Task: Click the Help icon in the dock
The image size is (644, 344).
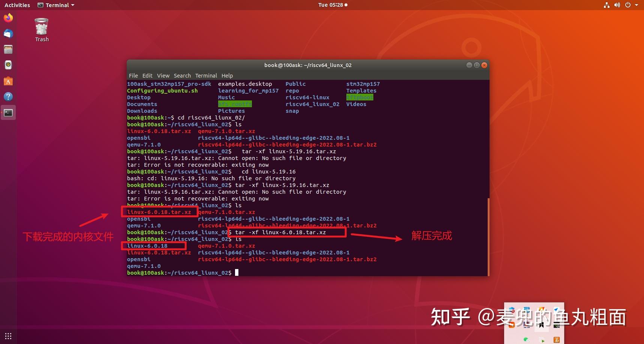Action: [x=8, y=96]
